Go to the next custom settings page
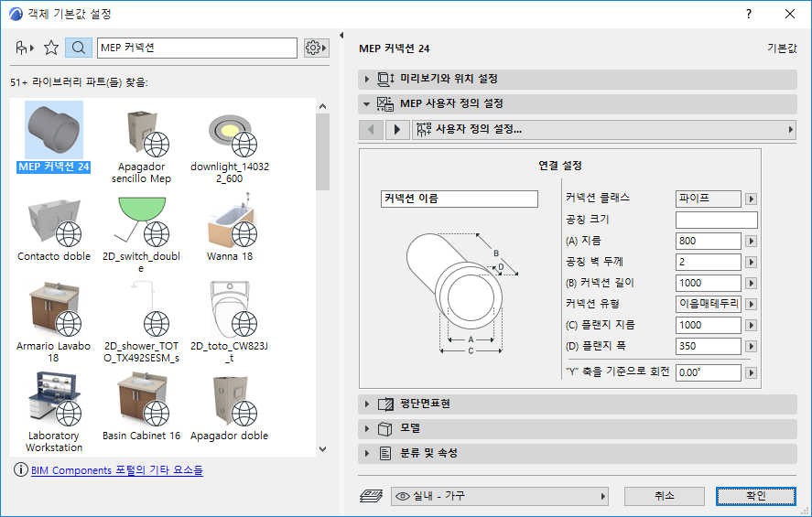 (397, 129)
